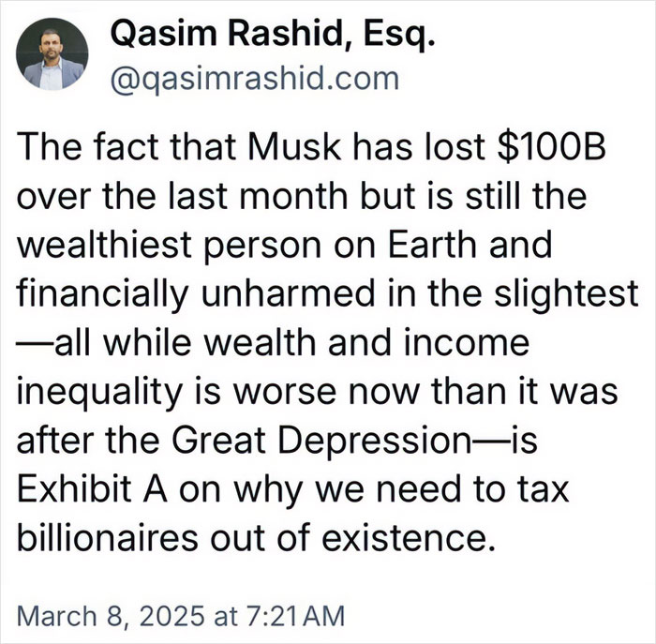This screenshot has width=656, height=644.
Task: Open the @qasimrashid.com handle link
Action: pyautogui.click(x=255, y=79)
